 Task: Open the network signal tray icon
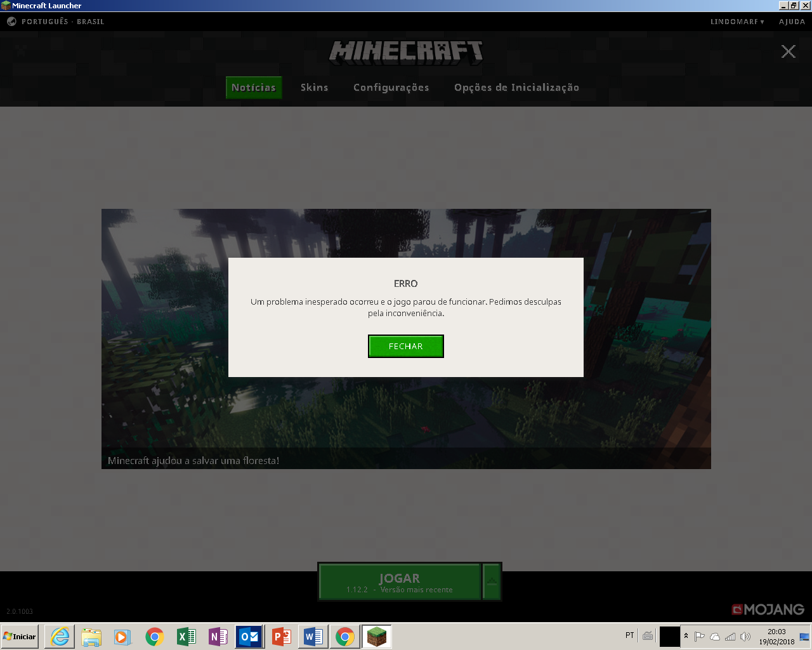pyautogui.click(x=730, y=637)
